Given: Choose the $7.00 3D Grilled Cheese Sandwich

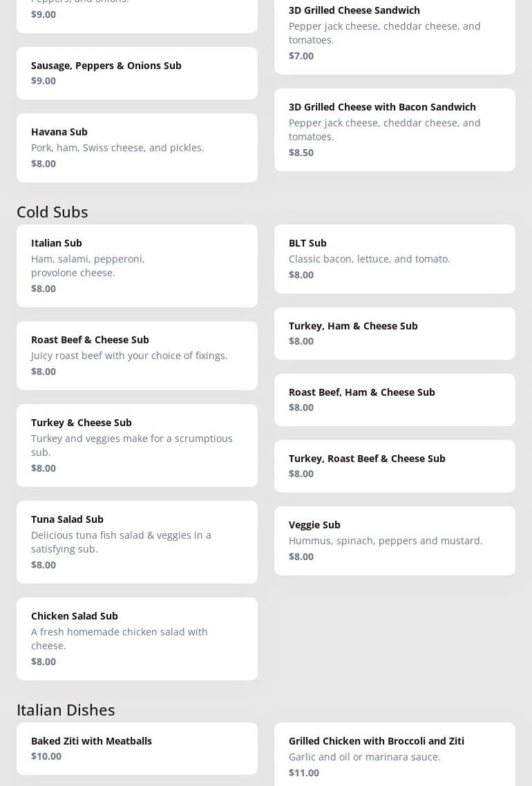Looking at the screenshot, I should click(394, 32).
